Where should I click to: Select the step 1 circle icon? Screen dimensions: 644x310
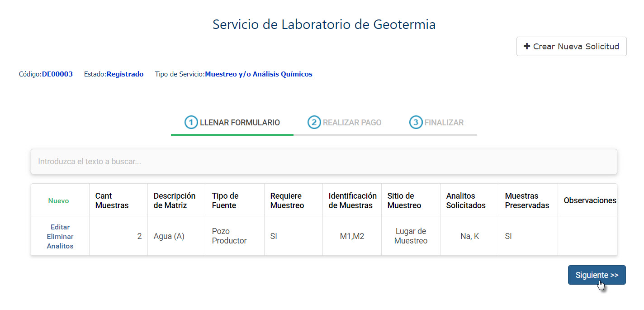pos(191,122)
